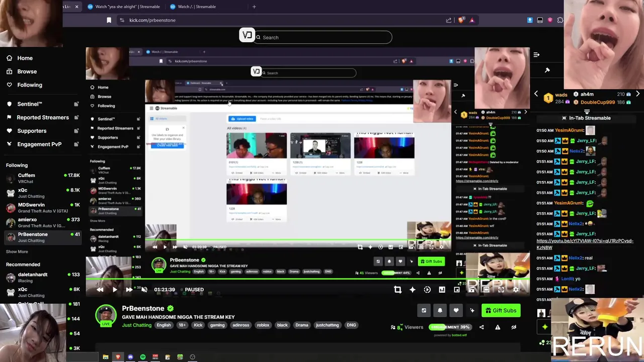The height and width of the screenshot is (362, 644).
Task: Click the Engagement 39% meter
Action: coord(449,327)
